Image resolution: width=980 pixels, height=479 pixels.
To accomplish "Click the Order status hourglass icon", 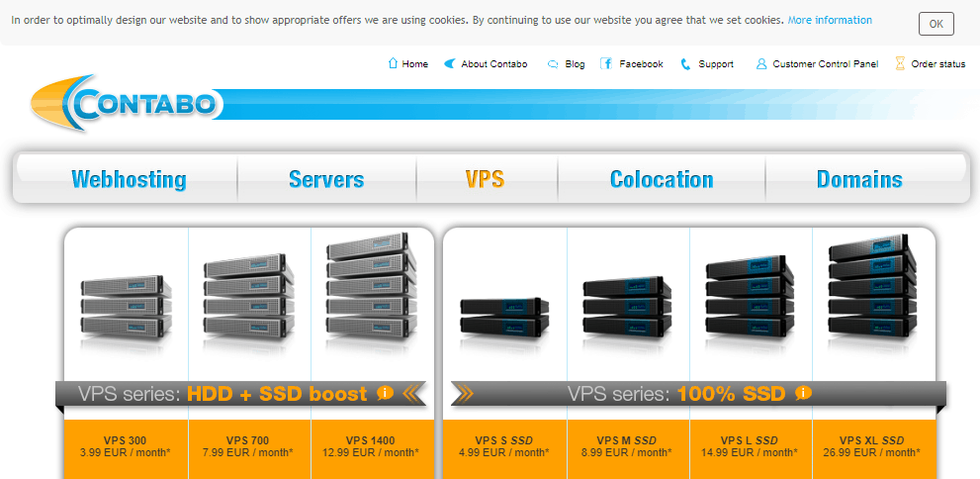I will pyautogui.click(x=900, y=63).
